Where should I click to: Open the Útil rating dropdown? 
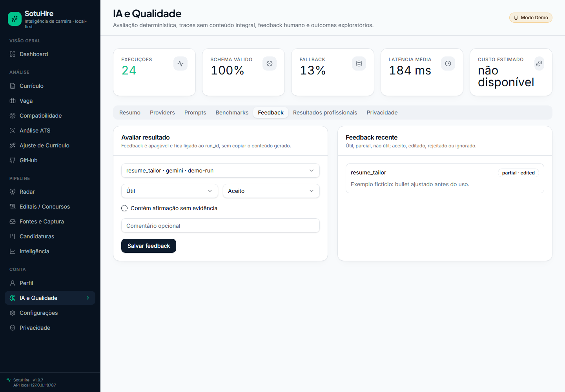(x=169, y=191)
